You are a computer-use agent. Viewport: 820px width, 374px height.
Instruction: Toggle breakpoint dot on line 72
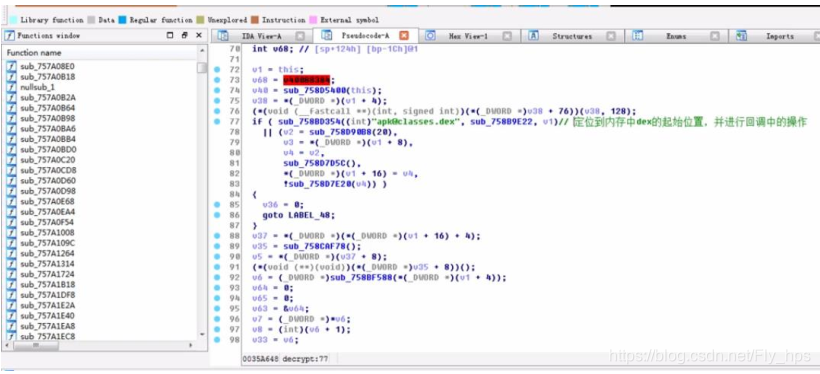point(217,70)
